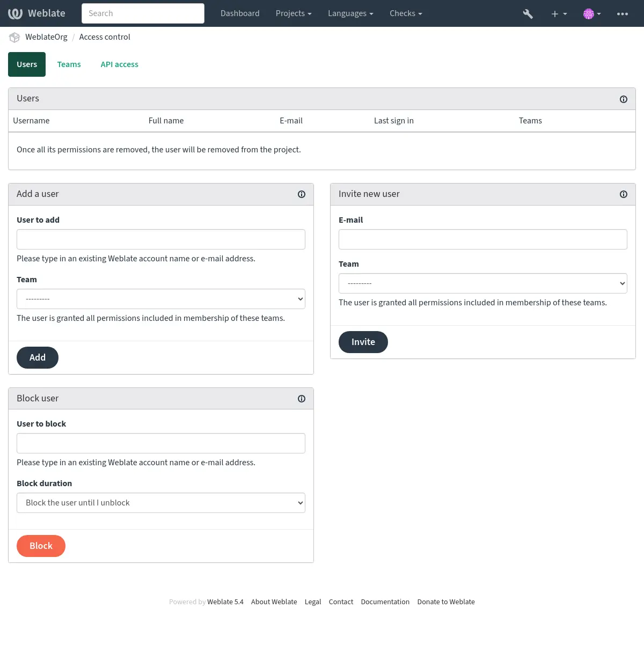This screenshot has height=667, width=644.
Task: Click the Username column header
Action: (31, 121)
